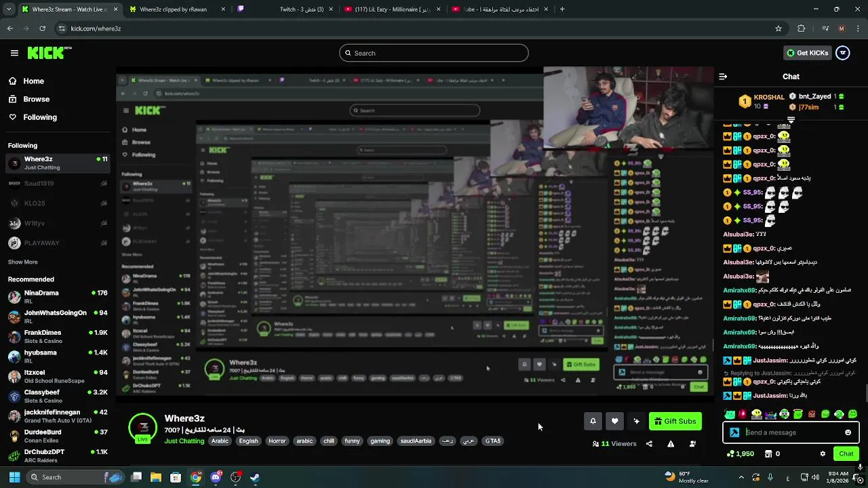Viewport: 868px width, 488px height.
Task: Expand the pinned gifters leaderboard handle
Action: pyautogui.click(x=791, y=120)
